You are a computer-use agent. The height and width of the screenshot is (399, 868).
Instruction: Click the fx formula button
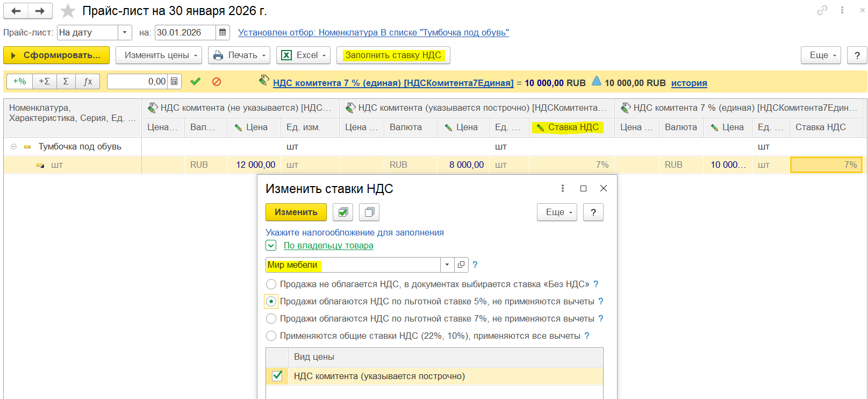point(88,82)
